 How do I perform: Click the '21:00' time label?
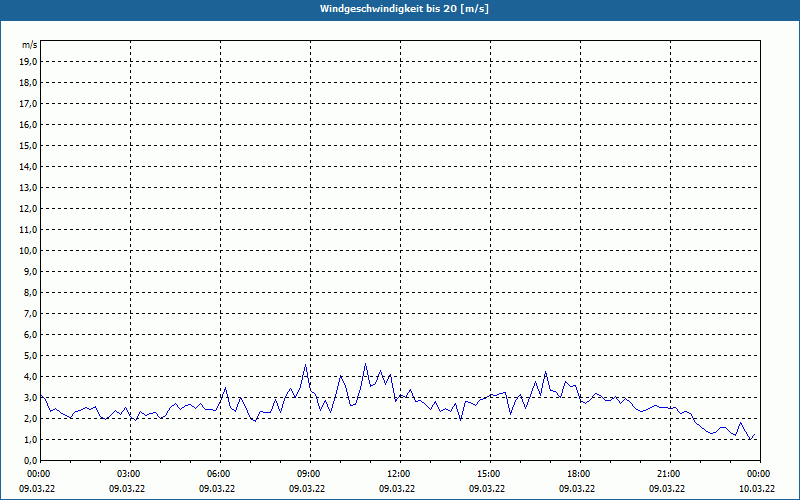point(667,474)
